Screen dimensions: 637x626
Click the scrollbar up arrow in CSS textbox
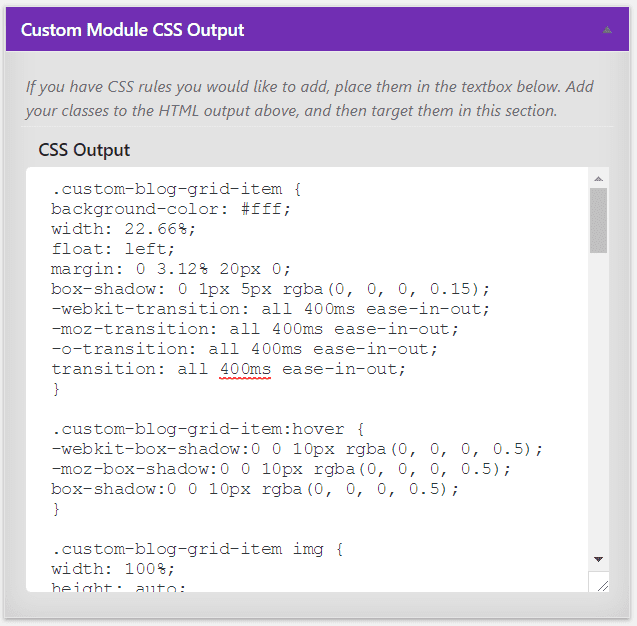point(598,180)
